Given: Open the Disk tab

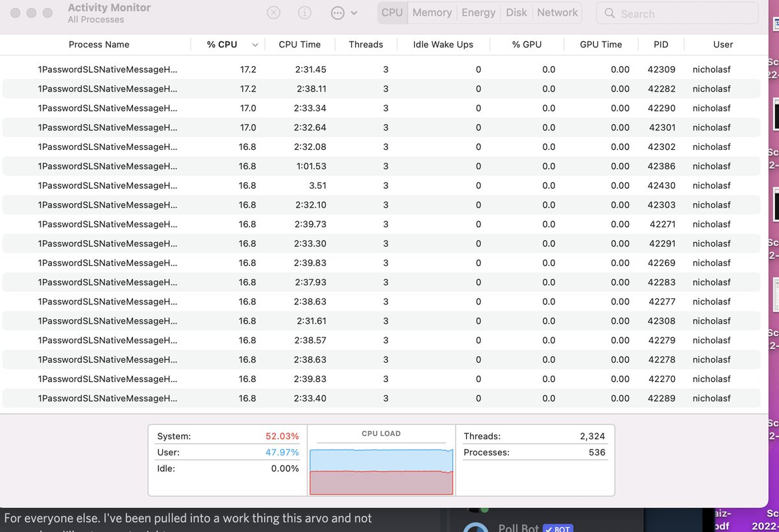Looking at the screenshot, I should coord(517,13).
